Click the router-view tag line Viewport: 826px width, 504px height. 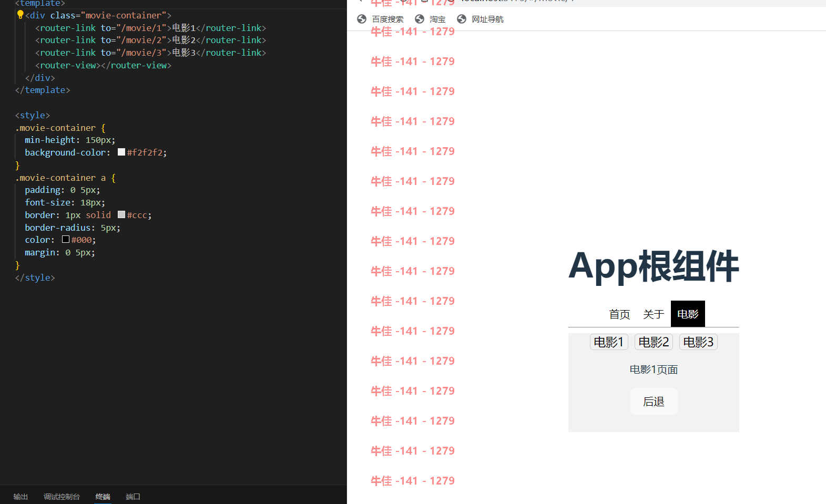(x=103, y=65)
